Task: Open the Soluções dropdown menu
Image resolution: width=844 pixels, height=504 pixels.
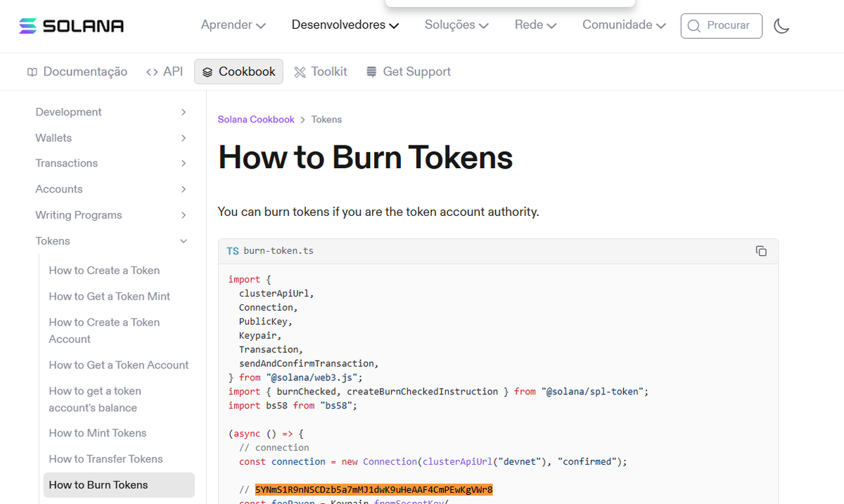Action: coord(456,25)
